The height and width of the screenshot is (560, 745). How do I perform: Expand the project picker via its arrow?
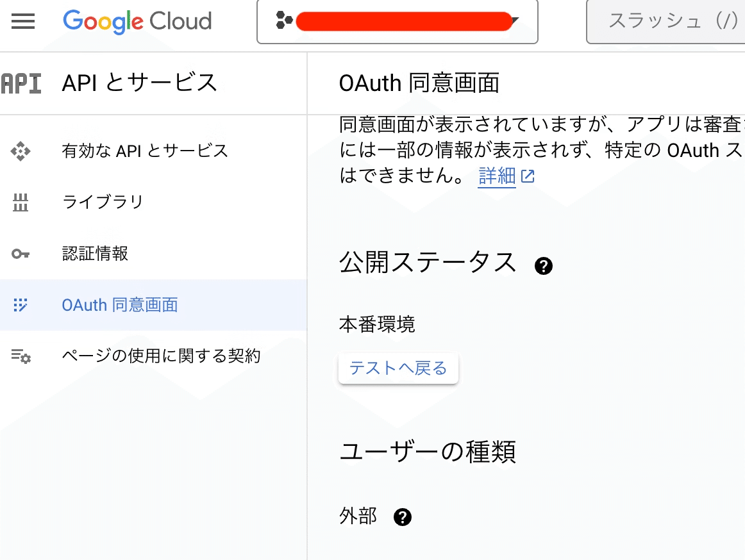(x=514, y=21)
